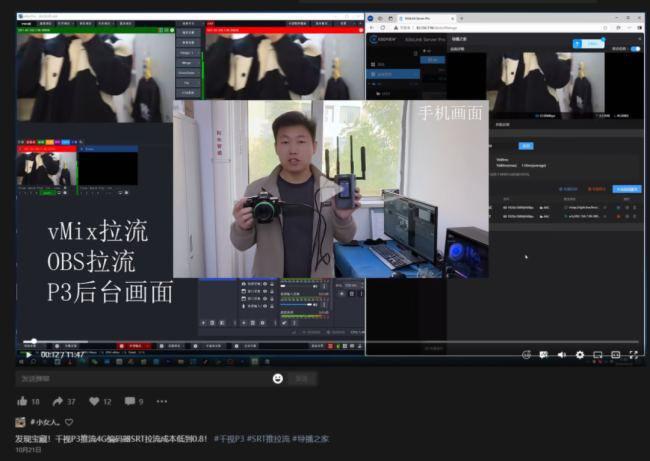Reload page in the in-video browser window
The image size is (650, 461).
point(383,28)
